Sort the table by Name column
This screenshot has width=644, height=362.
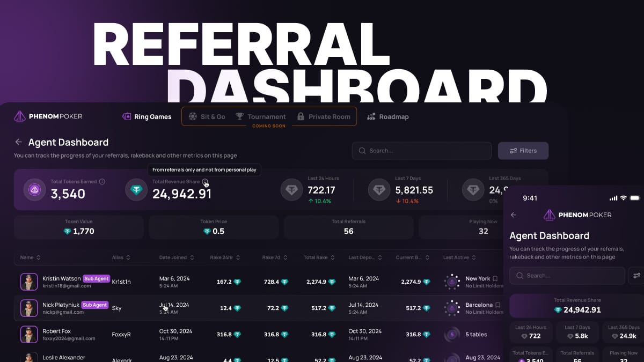click(30, 257)
